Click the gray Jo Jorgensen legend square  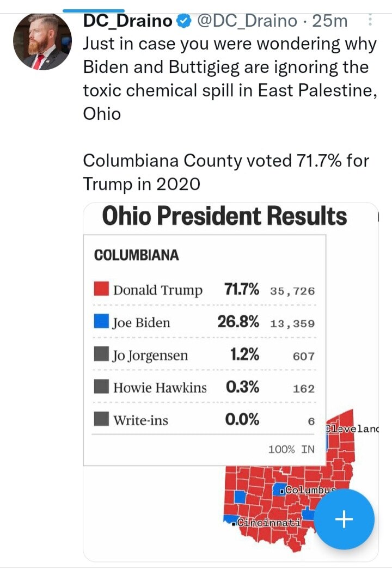point(102,354)
